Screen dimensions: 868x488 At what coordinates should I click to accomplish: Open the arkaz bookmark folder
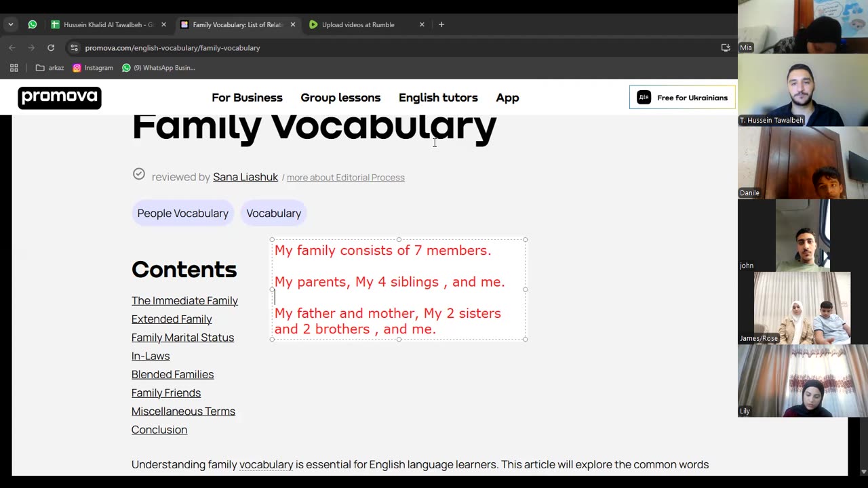pyautogui.click(x=50, y=68)
